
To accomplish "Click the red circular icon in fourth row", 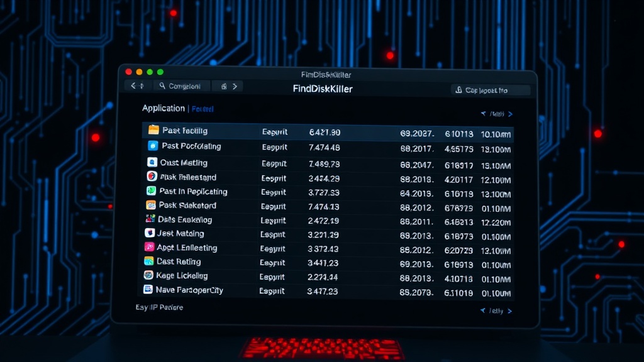I will click(x=152, y=177).
